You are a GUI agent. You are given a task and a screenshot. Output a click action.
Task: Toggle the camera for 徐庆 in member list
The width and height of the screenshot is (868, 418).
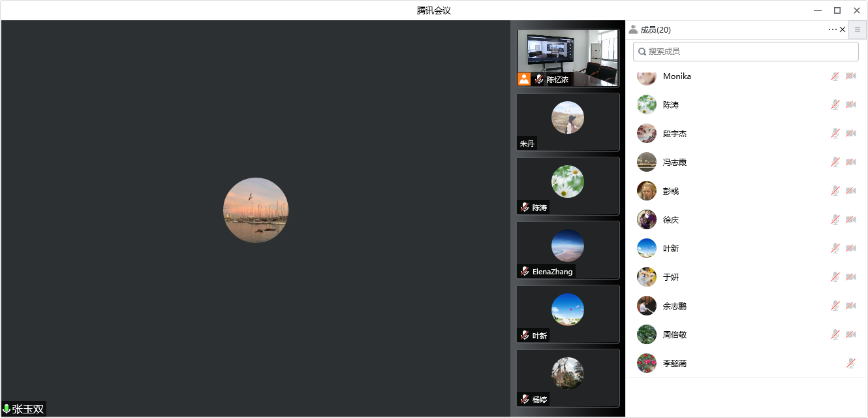pyautogui.click(x=850, y=219)
